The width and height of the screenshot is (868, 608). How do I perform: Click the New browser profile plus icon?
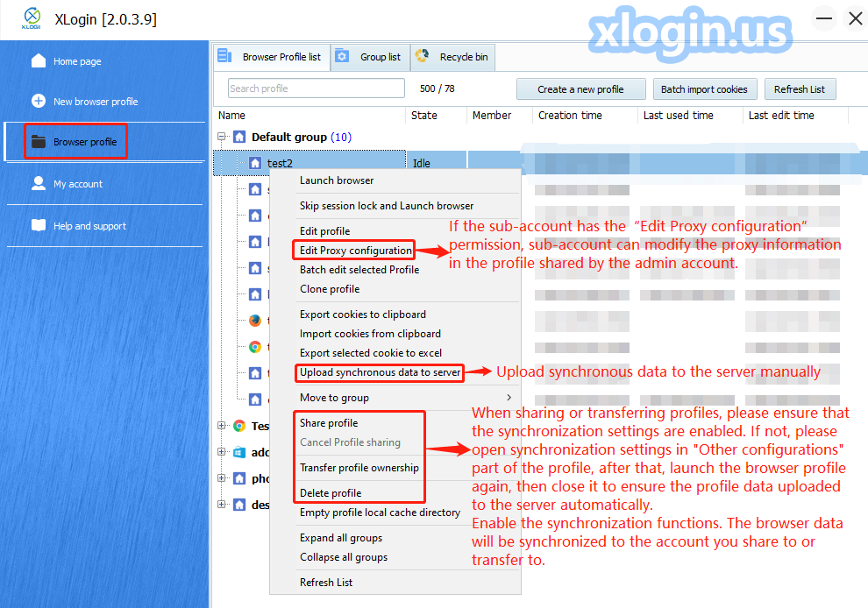click(39, 102)
